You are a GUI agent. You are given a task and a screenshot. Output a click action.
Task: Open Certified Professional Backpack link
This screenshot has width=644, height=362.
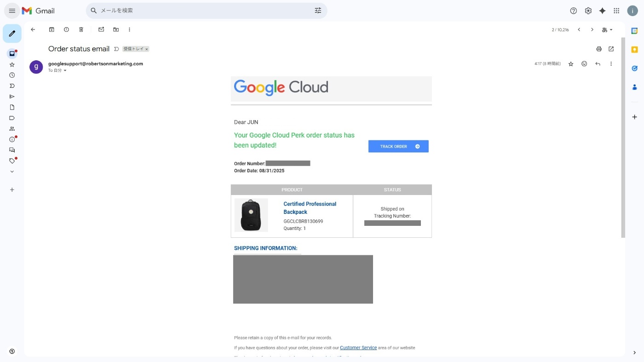(x=310, y=208)
